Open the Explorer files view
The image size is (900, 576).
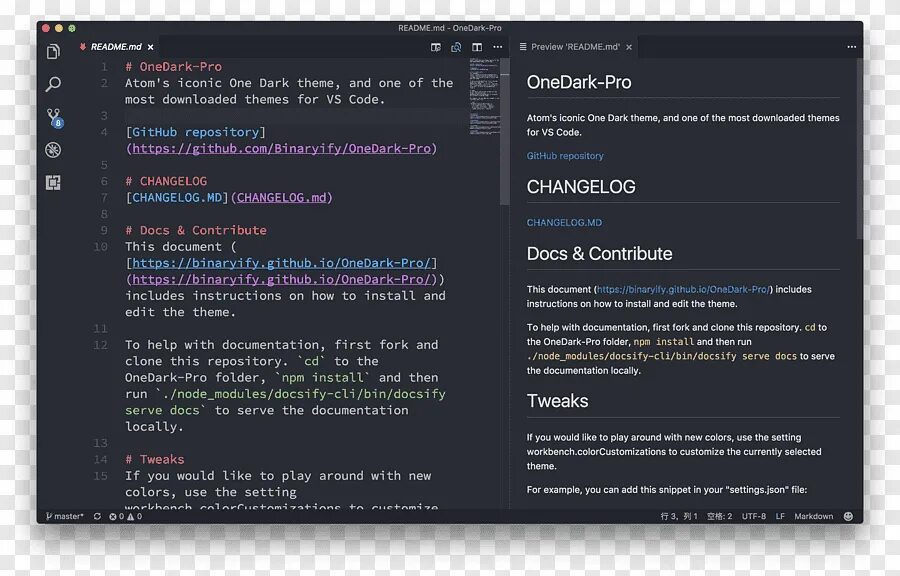pos(53,52)
